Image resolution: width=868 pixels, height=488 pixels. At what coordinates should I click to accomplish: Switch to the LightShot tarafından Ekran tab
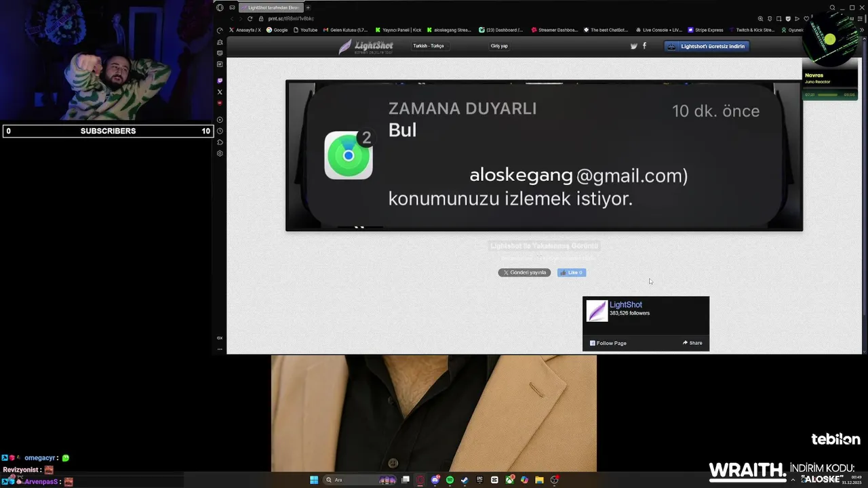tap(270, 7)
